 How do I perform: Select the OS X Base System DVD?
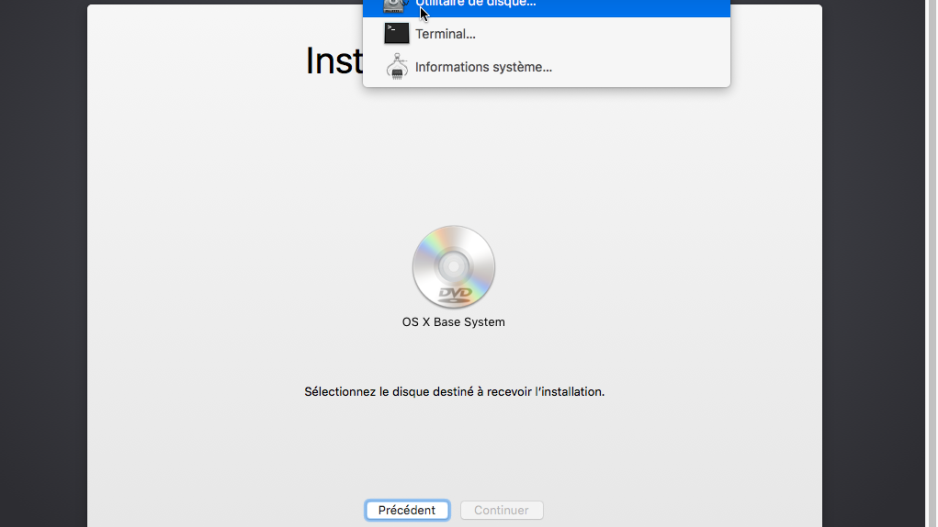pos(453,267)
